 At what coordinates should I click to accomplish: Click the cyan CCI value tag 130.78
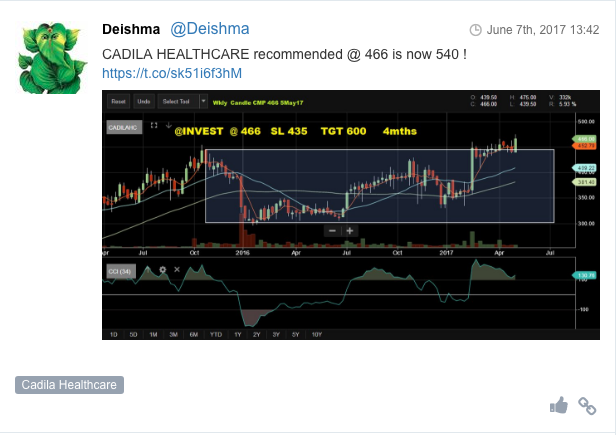pos(585,275)
